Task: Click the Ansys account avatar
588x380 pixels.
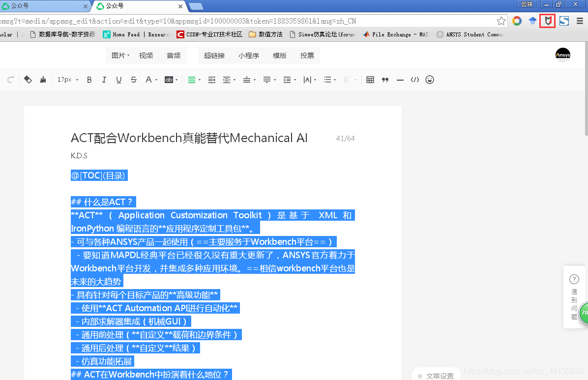Action: click(x=562, y=55)
